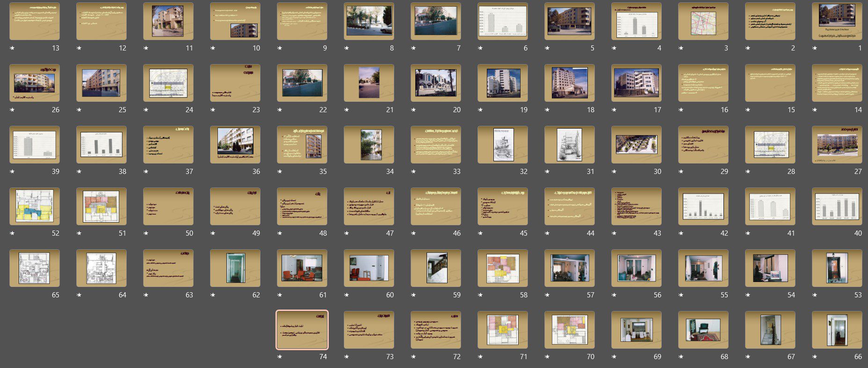Preview the transition star for slide 26
Screen dimensions: 868x368
click(12, 110)
